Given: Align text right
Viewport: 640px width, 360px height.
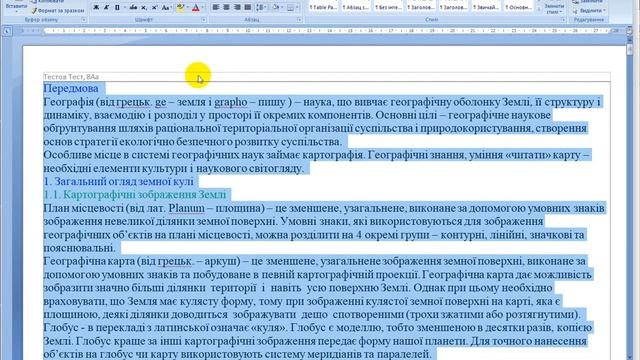Looking at the screenshot, I should pyautogui.click(x=237, y=7).
